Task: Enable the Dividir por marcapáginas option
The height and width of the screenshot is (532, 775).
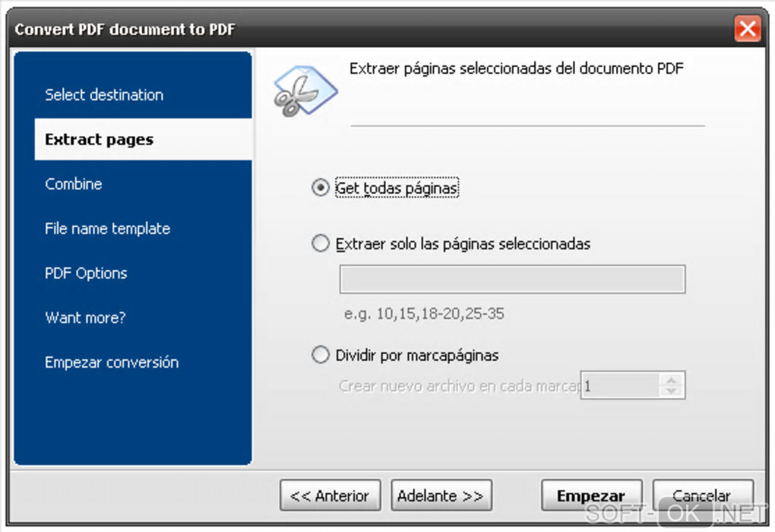Action: [321, 355]
